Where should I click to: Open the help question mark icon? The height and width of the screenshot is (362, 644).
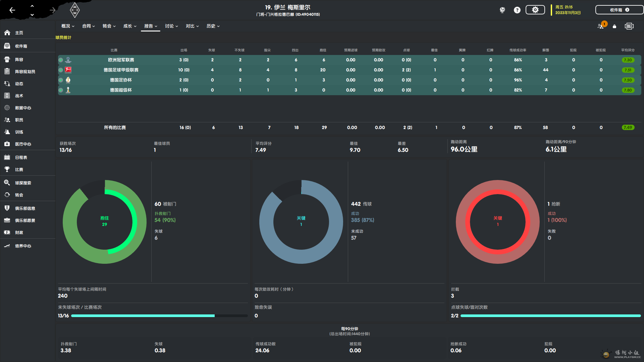coord(517,10)
